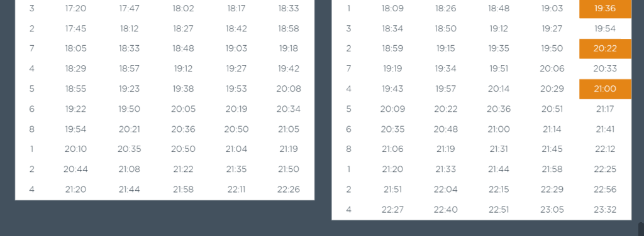
Task: Select the 21:05 time in the left table
Action: [288, 129]
